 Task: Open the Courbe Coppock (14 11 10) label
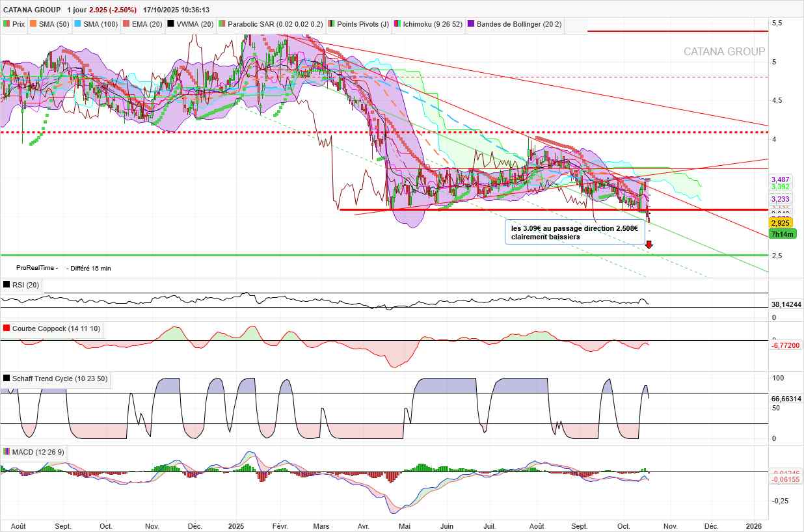(x=56, y=329)
